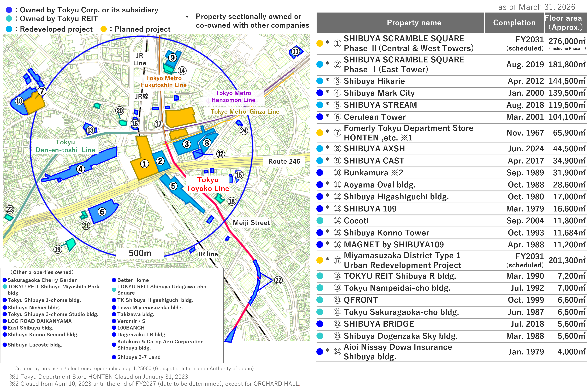This screenshot has width=588, height=391.
Task: Select the 'Tokyo Metro Fukutoshin Line' label
Action: 164,82
